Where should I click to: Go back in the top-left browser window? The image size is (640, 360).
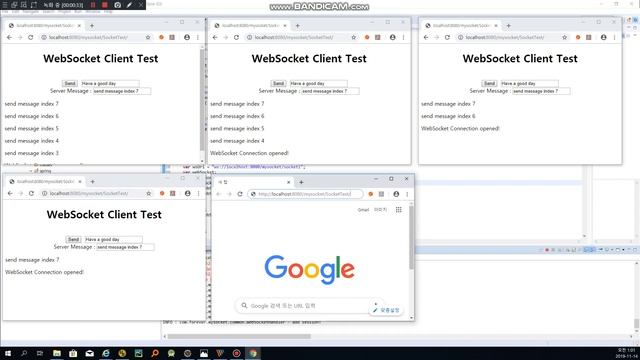tap(9, 37)
